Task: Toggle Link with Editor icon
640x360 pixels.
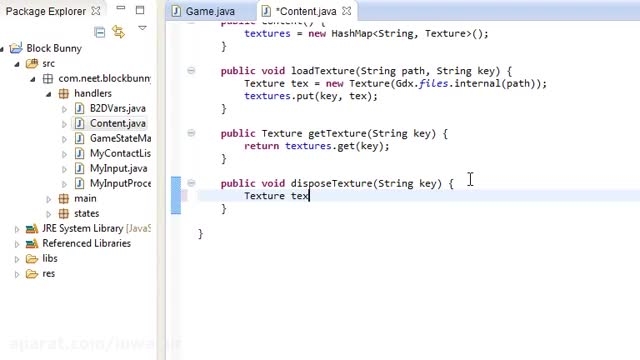Action: [x=118, y=32]
